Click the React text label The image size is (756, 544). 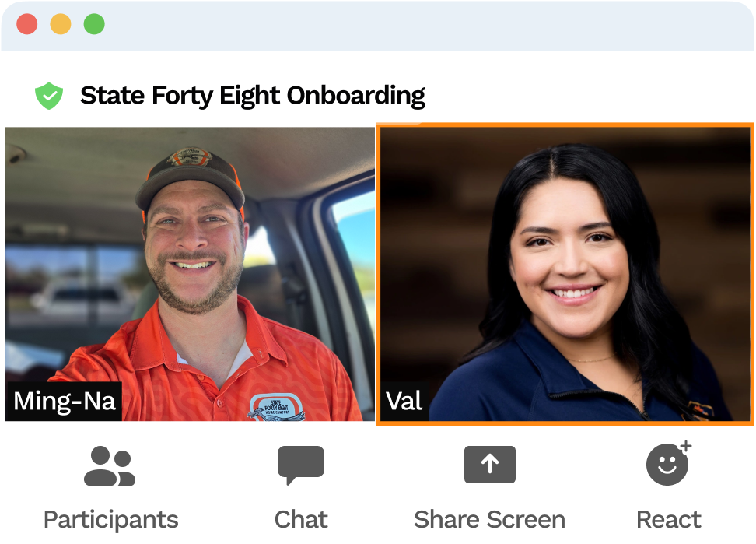[669, 519]
